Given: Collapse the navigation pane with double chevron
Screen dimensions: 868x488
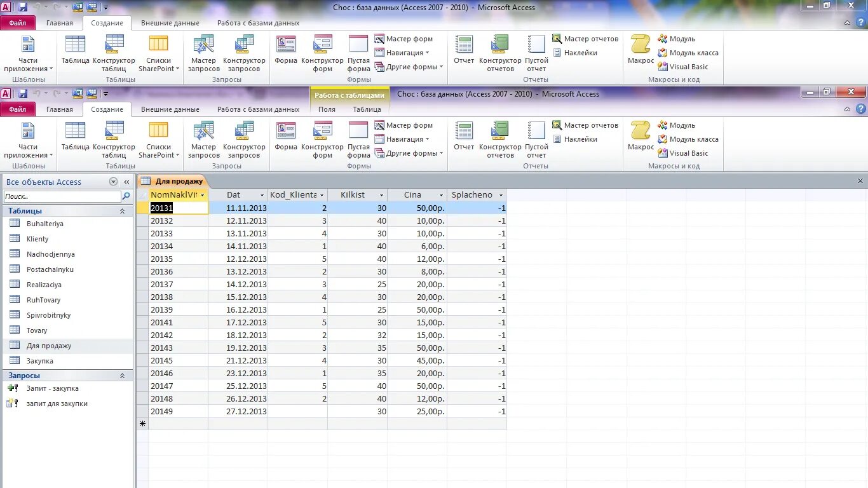Looking at the screenshot, I should tap(126, 182).
